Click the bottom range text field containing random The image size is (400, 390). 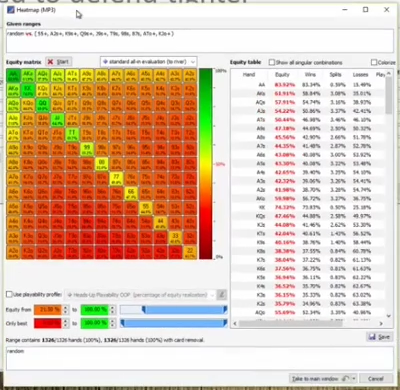point(200,358)
